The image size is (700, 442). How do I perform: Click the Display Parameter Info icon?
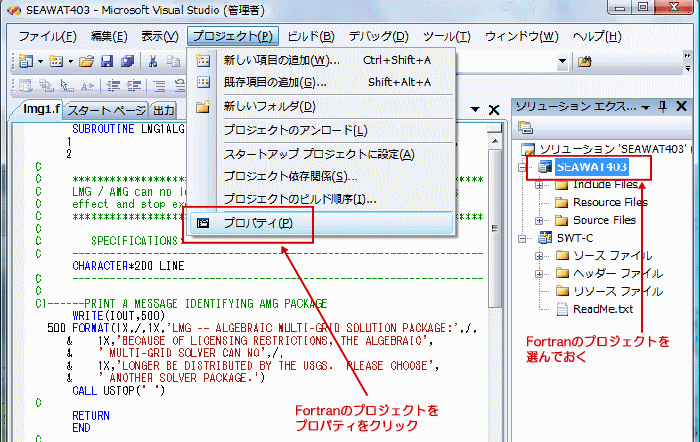pos(46,85)
